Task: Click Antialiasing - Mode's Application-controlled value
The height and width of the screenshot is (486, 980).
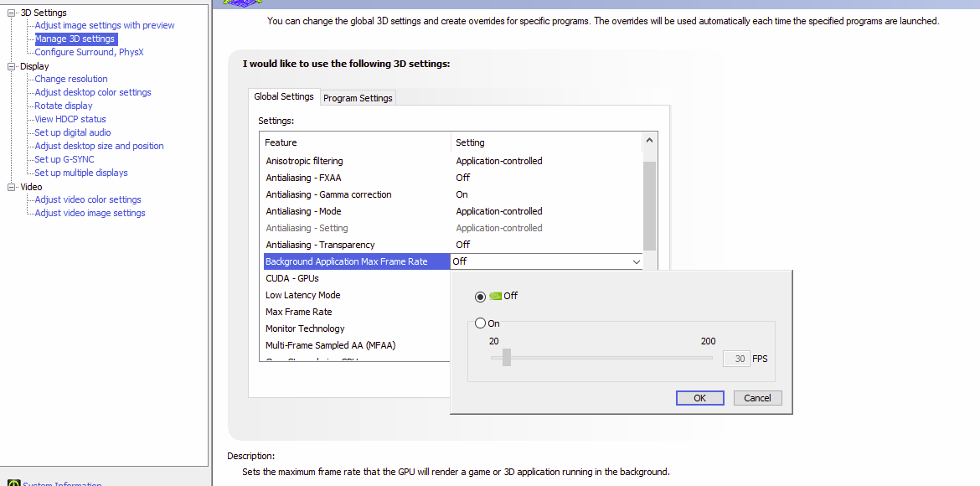Action: (x=498, y=211)
